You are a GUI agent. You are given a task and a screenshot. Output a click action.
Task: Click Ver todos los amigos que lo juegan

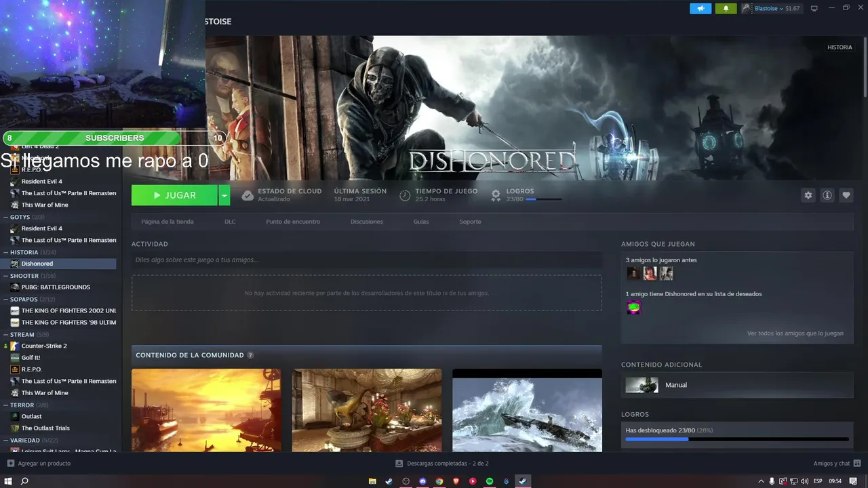795,333
